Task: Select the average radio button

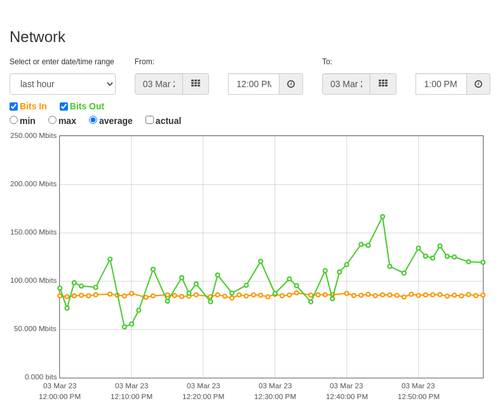Action: pyautogui.click(x=93, y=120)
